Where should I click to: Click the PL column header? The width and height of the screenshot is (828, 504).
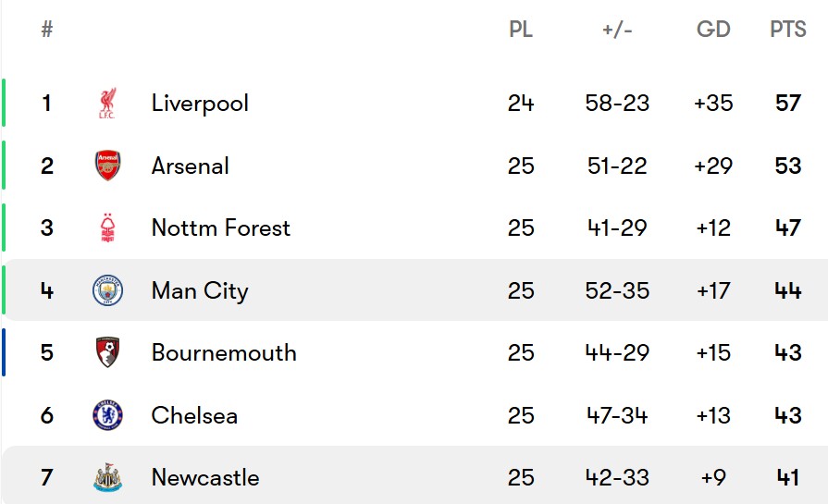521,29
